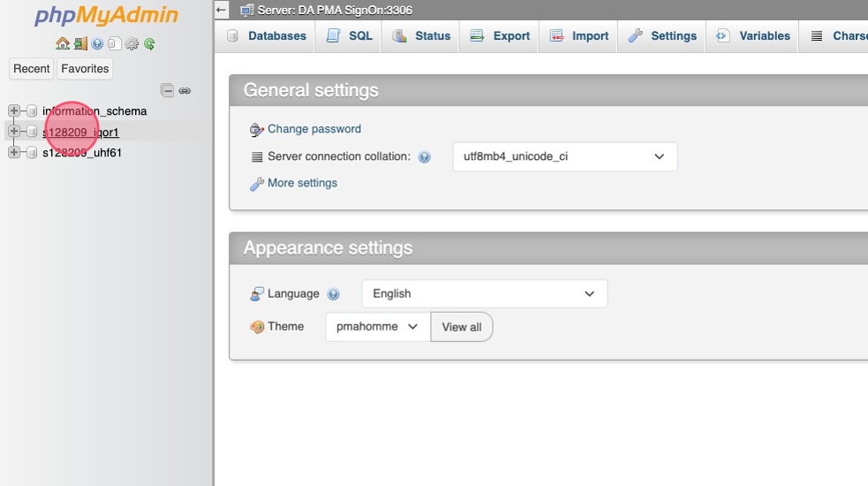Click the log out door icon

79,43
